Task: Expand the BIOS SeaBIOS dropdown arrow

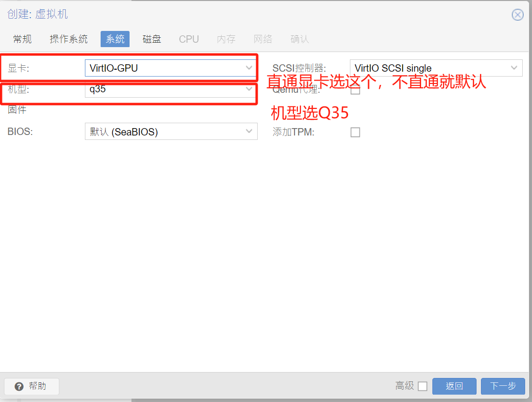Action: tap(249, 132)
